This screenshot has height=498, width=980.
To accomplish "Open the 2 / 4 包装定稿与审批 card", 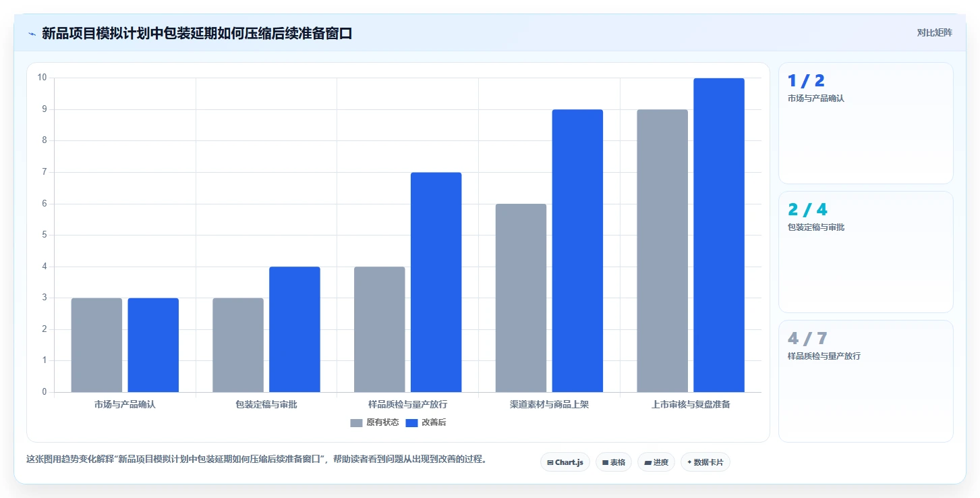I will pos(866,252).
